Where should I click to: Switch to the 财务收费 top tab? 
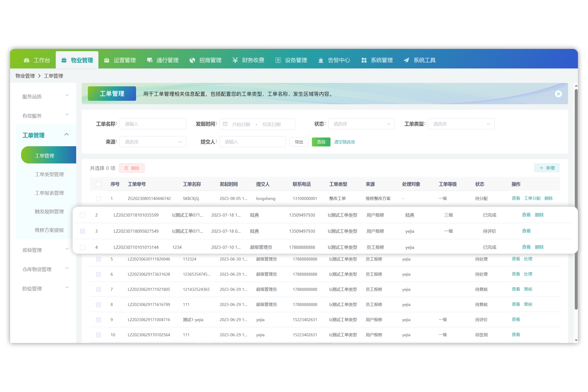(248, 60)
